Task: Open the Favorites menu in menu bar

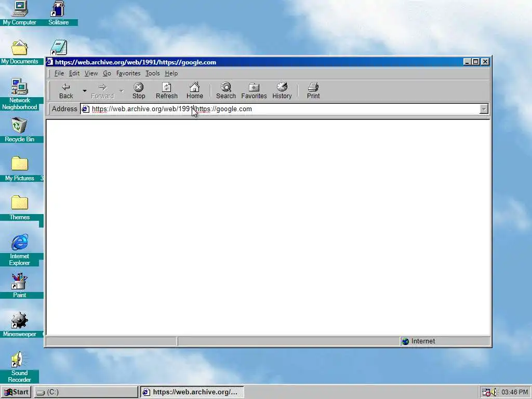Action: [128, 73]
